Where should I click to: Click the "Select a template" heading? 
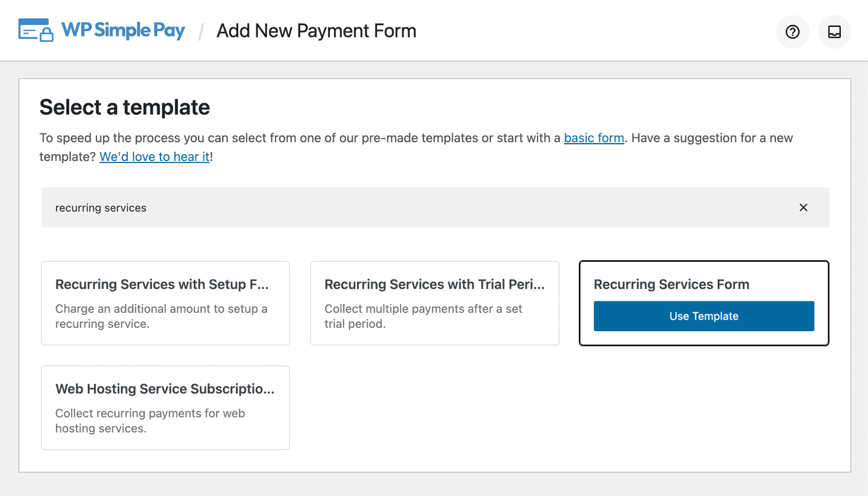click(125, 107)
